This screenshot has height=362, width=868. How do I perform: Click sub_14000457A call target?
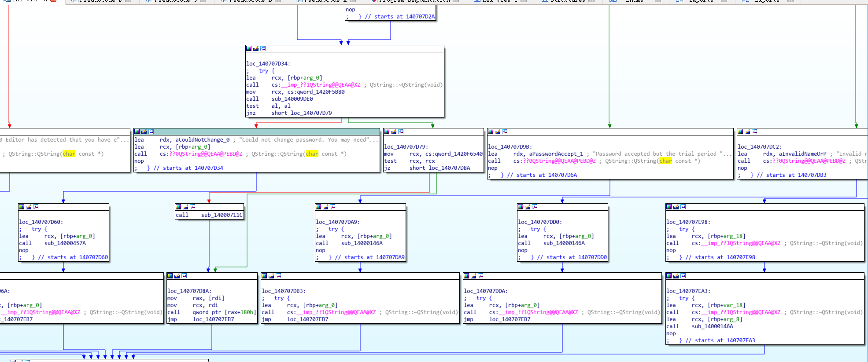pyautogui.click(x=65, y=243)
